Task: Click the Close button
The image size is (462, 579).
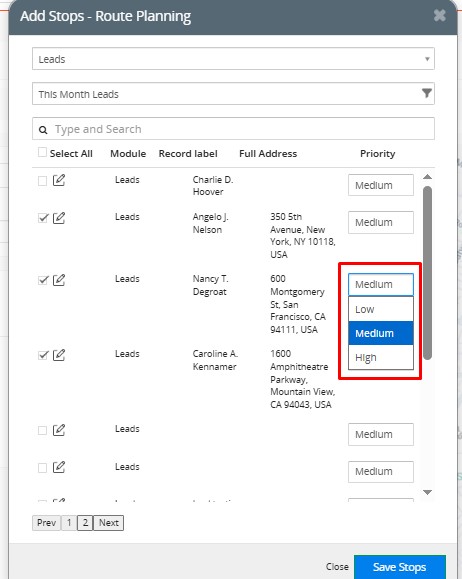Action: [x=337, y=566]
